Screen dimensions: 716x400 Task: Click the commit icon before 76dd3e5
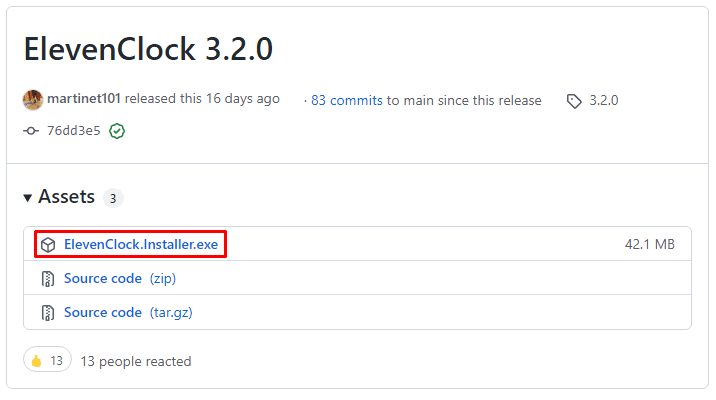click(x=31, y=131)
